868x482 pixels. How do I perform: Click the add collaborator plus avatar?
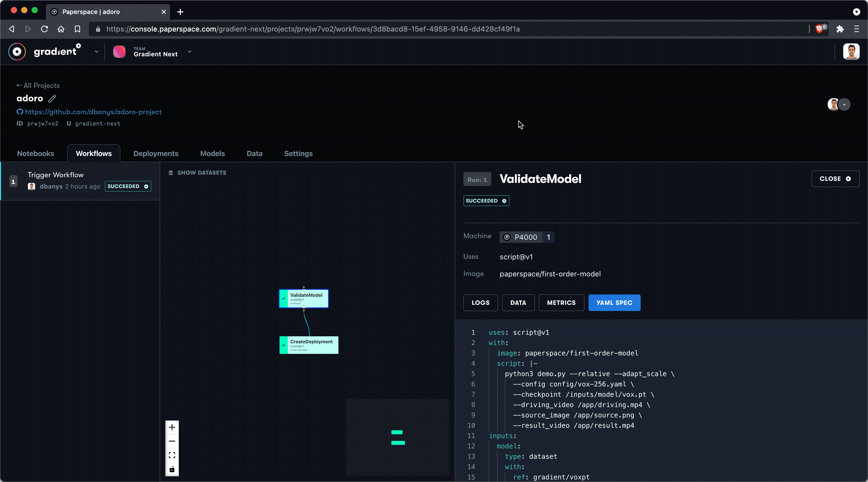(844, 104)
